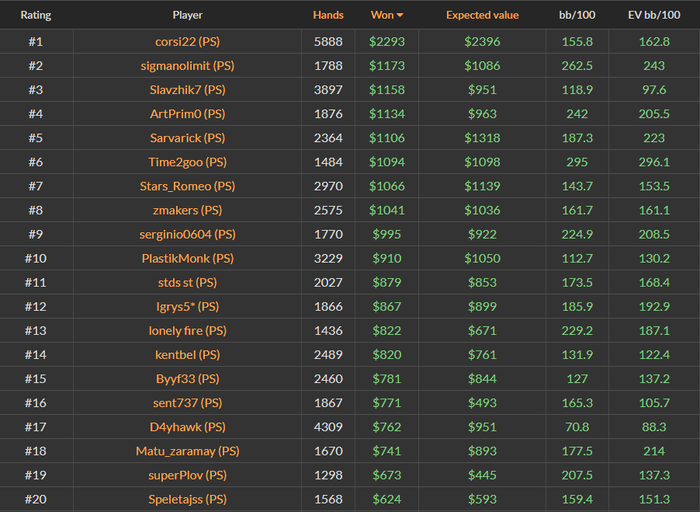Open Stars_Romeo (PS) profile link

point(187,186)
